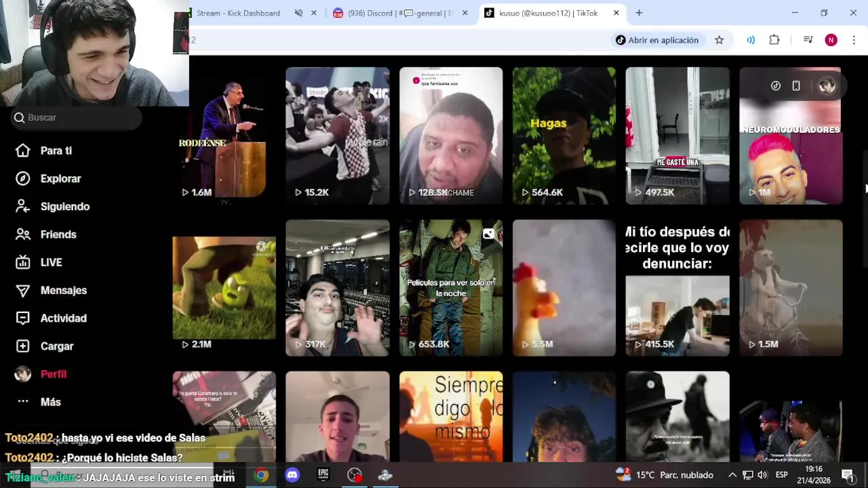
Task: Open the NEUROMODULADORES pink hair video
Action: [x=791, y=136]
